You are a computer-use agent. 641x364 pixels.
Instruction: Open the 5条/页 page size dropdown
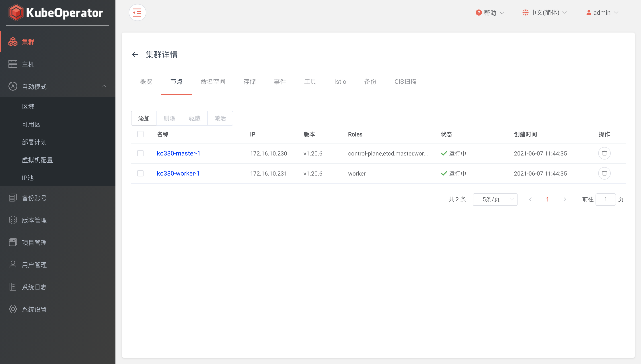click(x=495, y=200)
